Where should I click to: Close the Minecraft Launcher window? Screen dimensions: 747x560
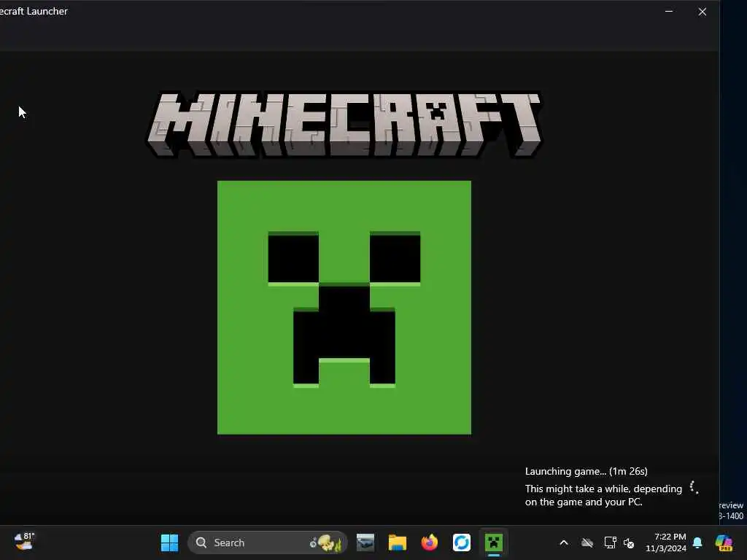pos(703,12)
